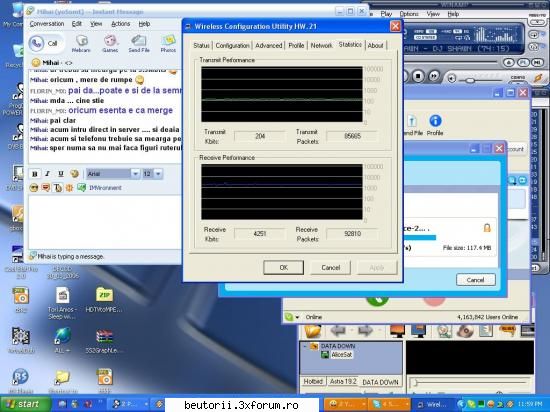The image size is (550, 412).
Task: Click the Profile info icon in Skype
Action: (x=435, y=125)
